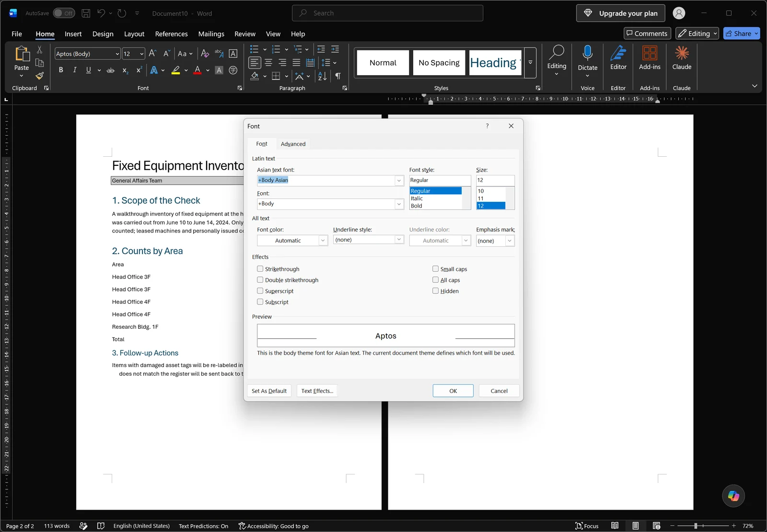Click the Italic icon in the ribbon
Viewport: 767px width, 532px height.
point(75,70)
